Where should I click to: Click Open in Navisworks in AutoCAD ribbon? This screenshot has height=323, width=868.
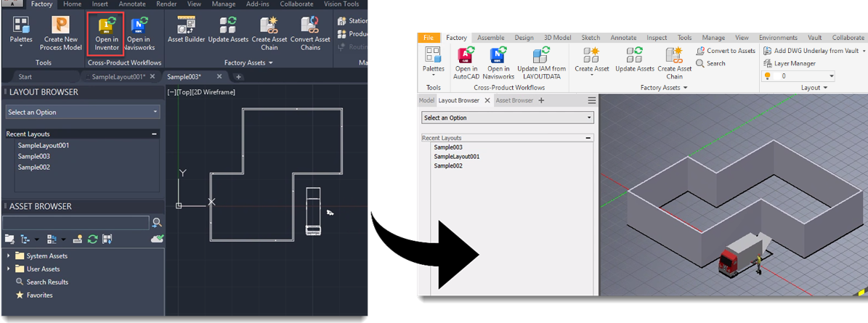coord(139,33)
